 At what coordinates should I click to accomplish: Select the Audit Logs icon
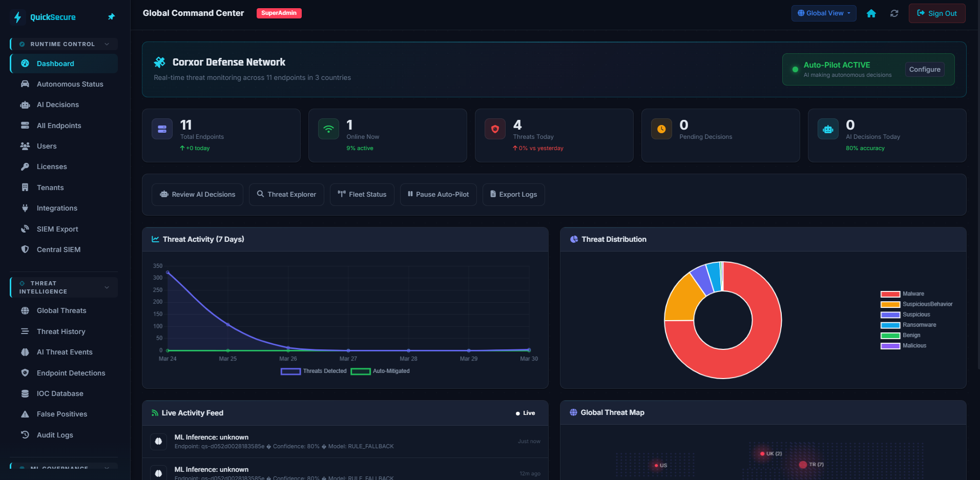point(25,435)
